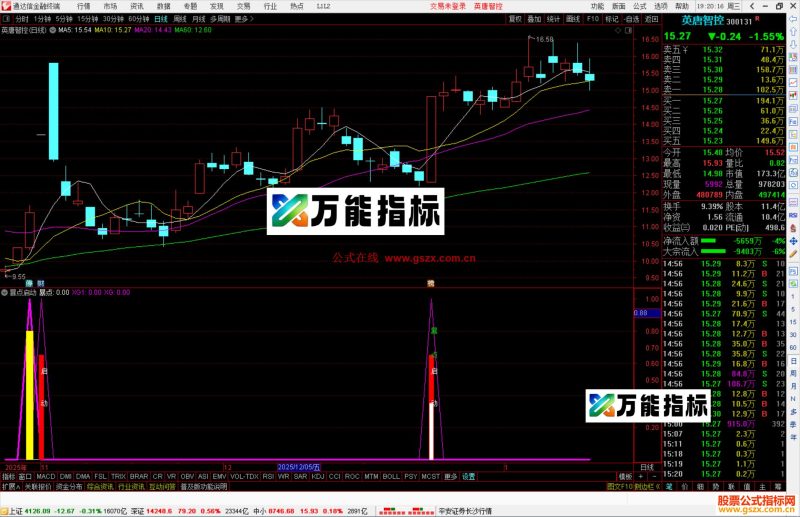Click the 统计 toolbar button
Viewport: 800px width, 517px height.
554,19
